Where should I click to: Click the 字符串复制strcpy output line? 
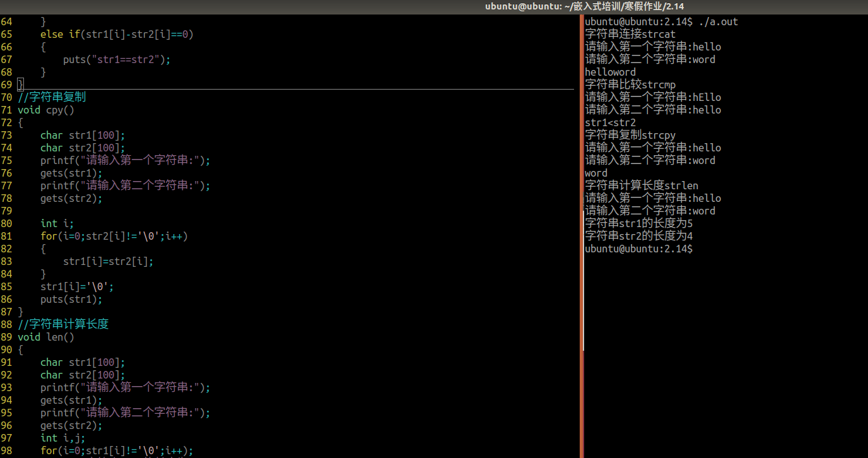(x=630, y=135)
